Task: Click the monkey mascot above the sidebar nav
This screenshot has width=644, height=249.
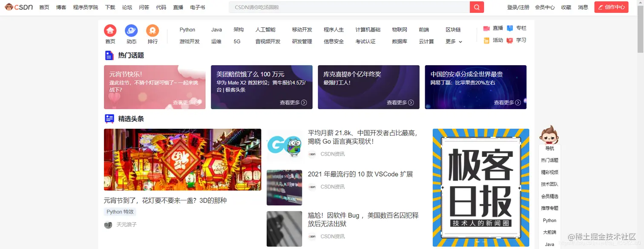Action: click(549, 135)
